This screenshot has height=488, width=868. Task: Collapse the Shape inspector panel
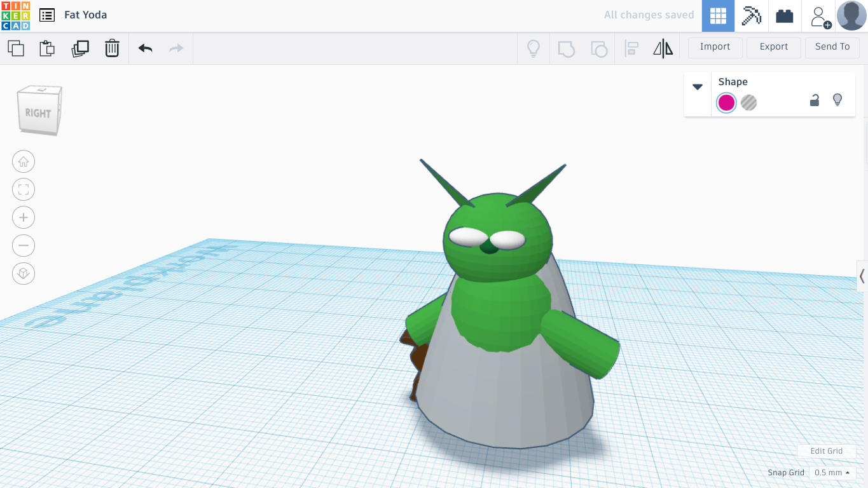pos(698,87)
